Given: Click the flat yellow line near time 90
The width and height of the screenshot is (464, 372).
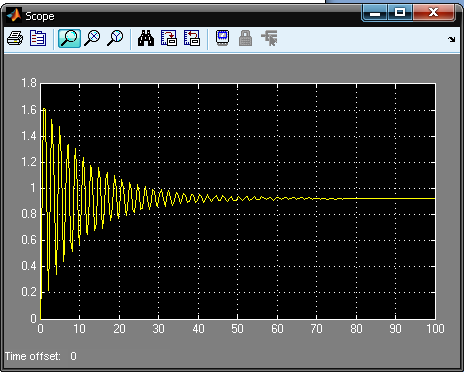Looking at the screenshot, I should pos(395,198).
